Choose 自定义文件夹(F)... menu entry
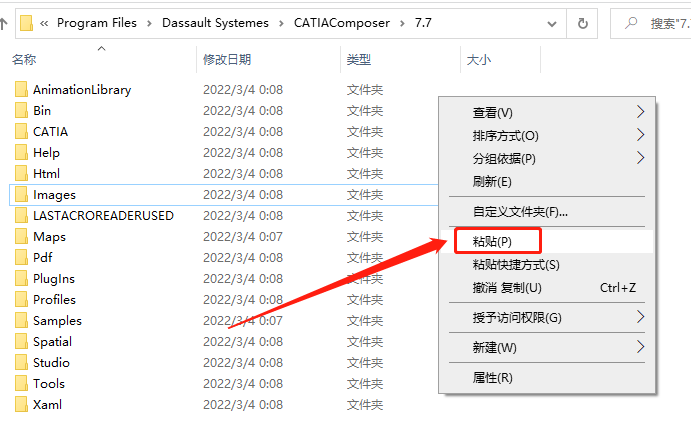 point(546,212)
